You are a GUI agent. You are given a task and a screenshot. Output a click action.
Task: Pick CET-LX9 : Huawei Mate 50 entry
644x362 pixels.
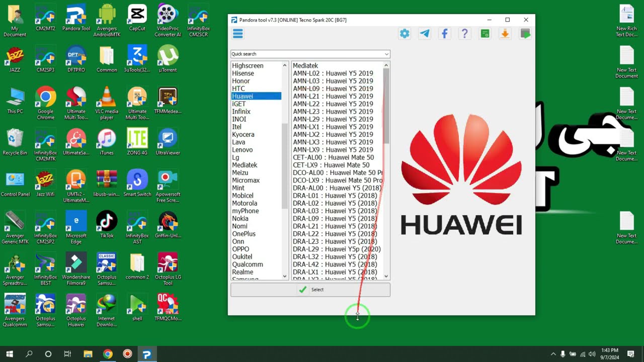[x=331, y=165]
